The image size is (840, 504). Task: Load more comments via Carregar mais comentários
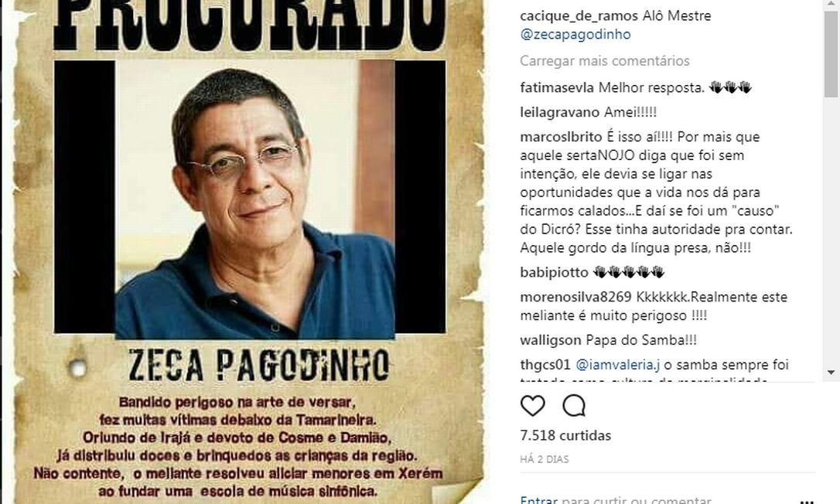pos(604,61)
